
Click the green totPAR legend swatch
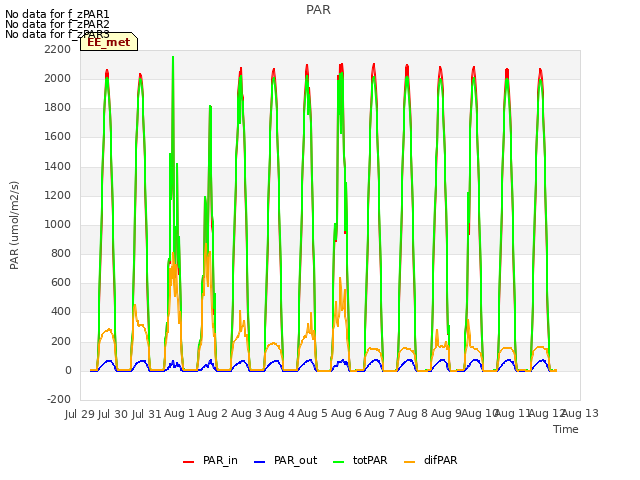point(338,462)
